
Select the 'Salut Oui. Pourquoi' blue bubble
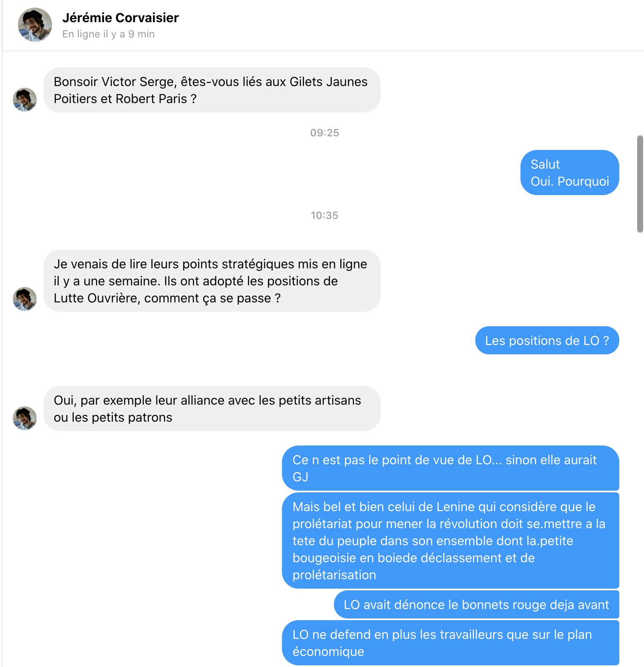click(x=570, y=172)
